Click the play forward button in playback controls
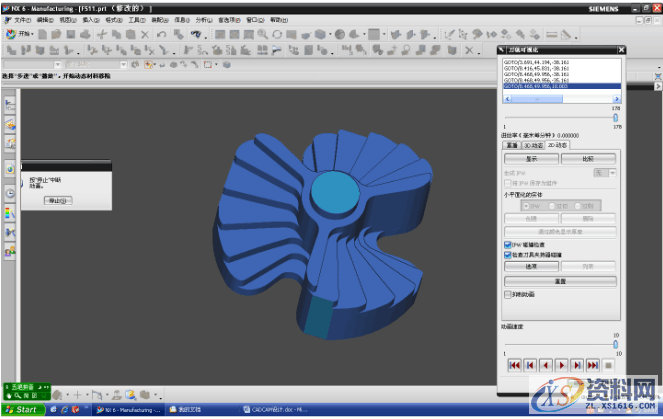Image resolution: width=663 pixels, height=419 pixels. (562, 365)
